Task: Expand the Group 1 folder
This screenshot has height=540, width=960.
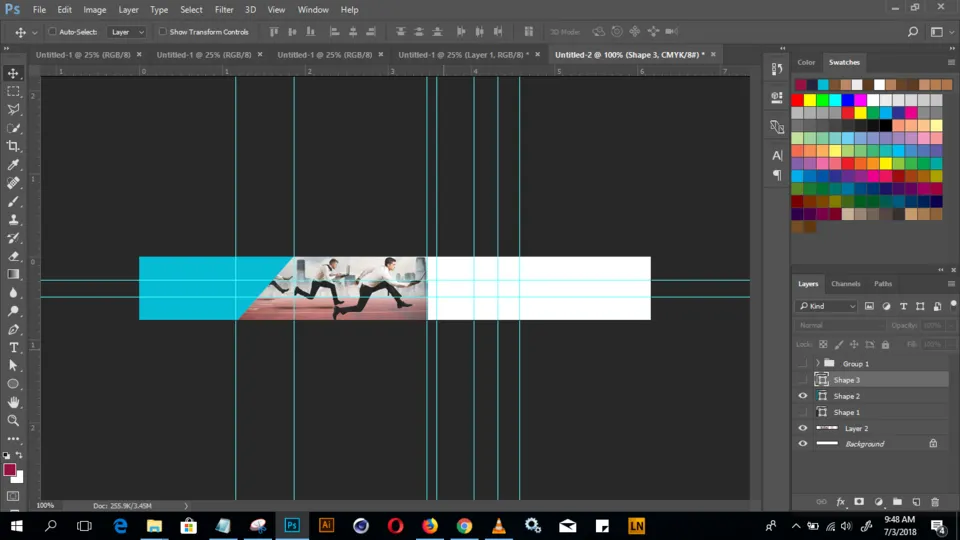Action: point(817,364)
